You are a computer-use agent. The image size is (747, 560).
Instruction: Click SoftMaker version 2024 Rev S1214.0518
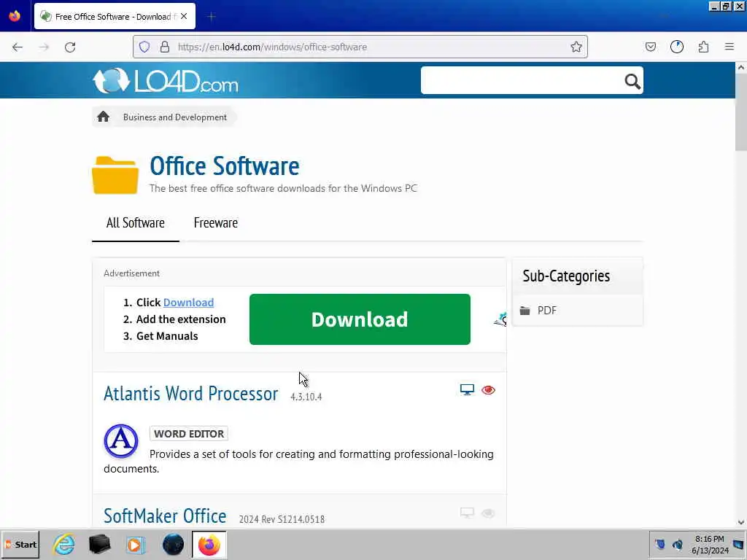[282, 519]
